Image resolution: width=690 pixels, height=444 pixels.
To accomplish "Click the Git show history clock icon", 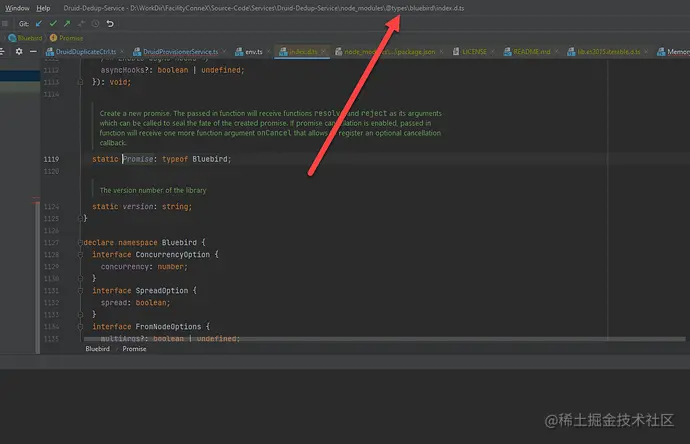I will coord(95,23).
